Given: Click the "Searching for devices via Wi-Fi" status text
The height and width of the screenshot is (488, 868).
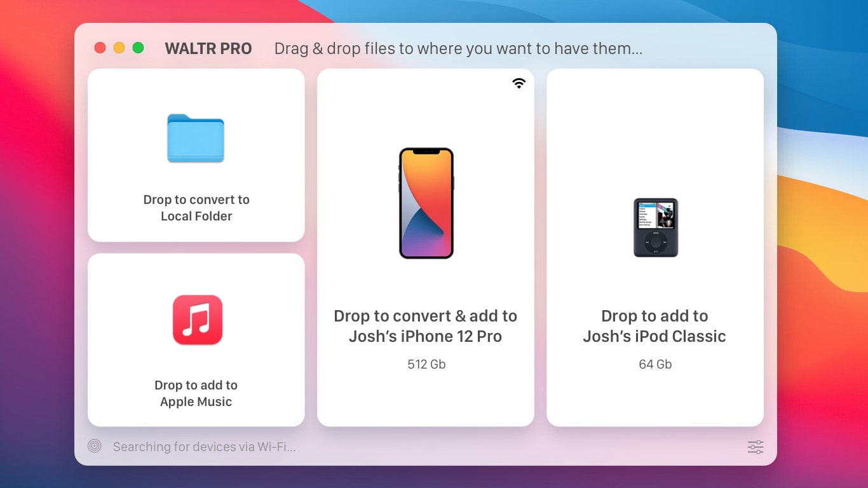Looking at the screenshot, I should [x=204, y=447].
